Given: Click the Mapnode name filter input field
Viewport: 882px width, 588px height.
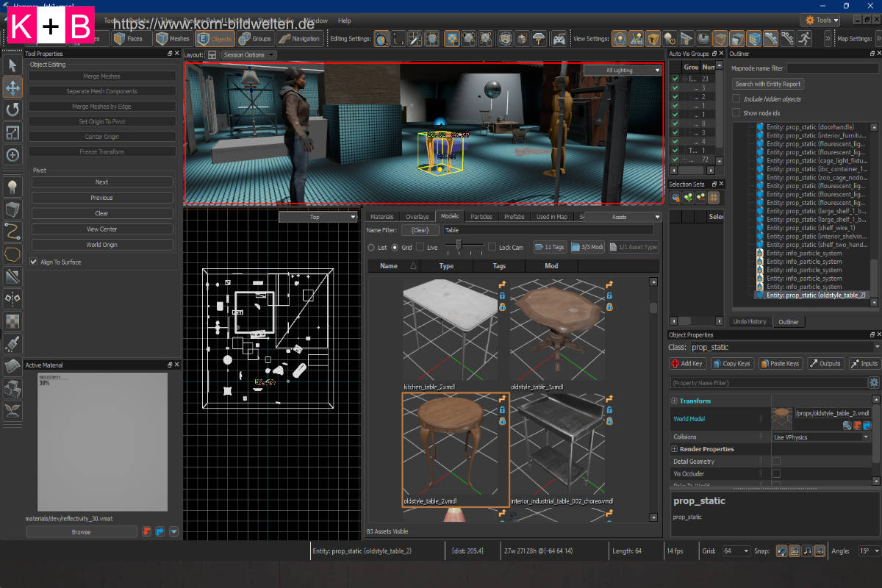Looking at the screenshot, I should pos(832,68).
